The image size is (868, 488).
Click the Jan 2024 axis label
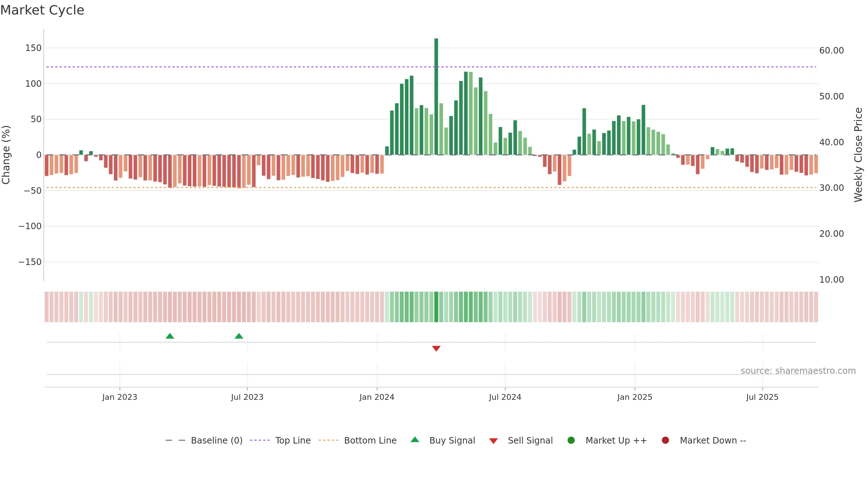[377, 397]
